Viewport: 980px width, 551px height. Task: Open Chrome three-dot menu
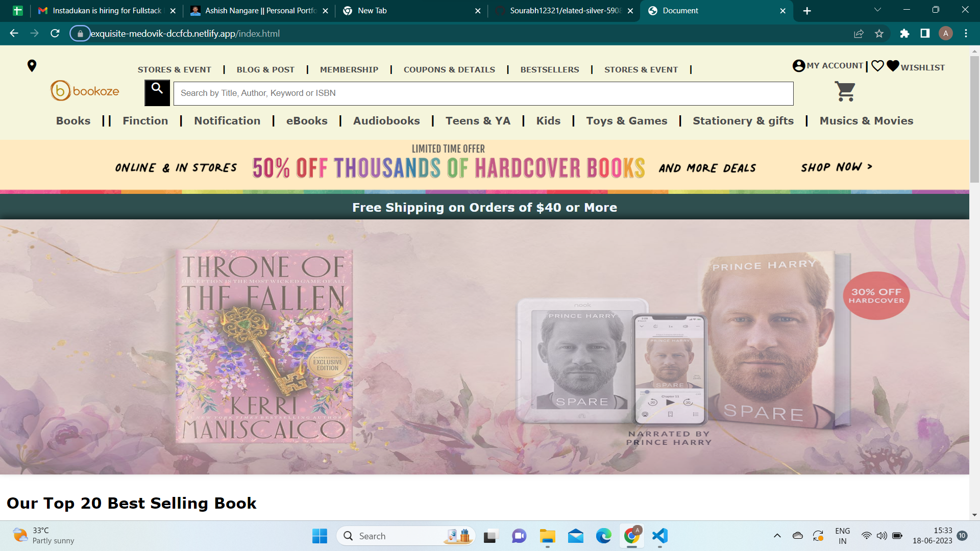pos(966,34)
